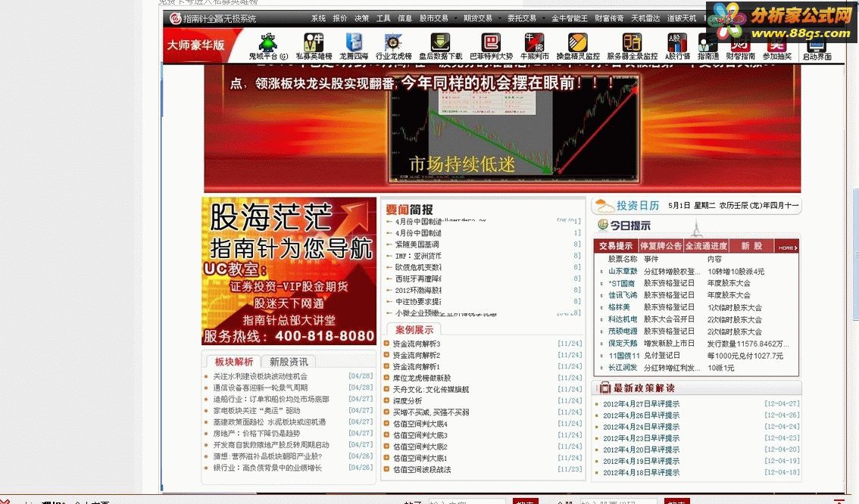Open the 决策 menu
The width and height of the screenshot is (859, 504).
[361, 18]
